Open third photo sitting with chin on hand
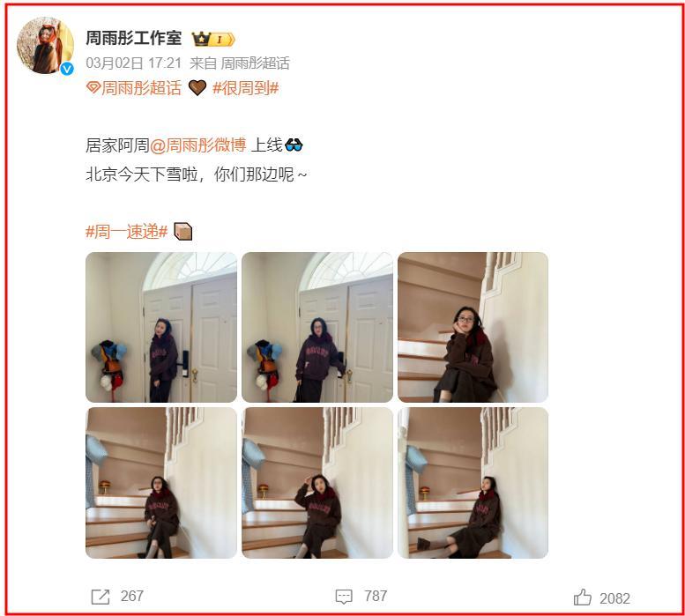 coord(473,328)
